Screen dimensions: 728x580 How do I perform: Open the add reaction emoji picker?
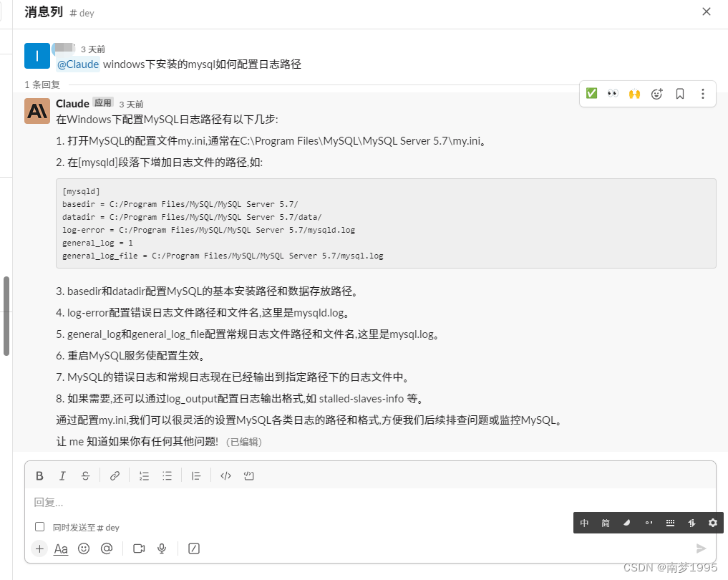(657, 94)
